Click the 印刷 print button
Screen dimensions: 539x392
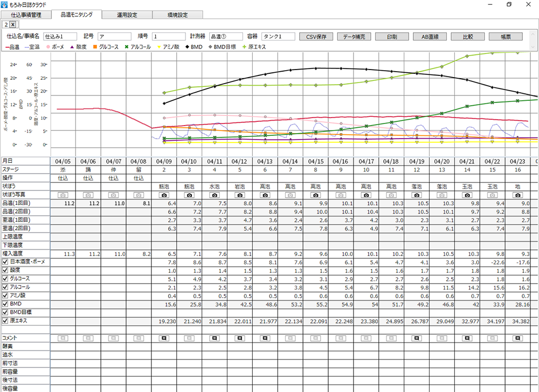(392, 37)
